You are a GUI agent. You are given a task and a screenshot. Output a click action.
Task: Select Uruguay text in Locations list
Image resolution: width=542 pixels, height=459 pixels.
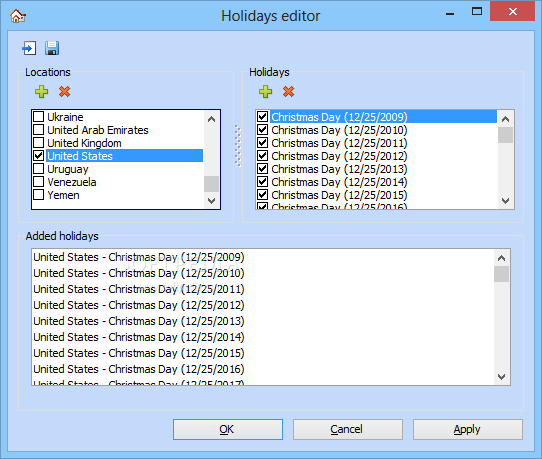click(68, 169)
